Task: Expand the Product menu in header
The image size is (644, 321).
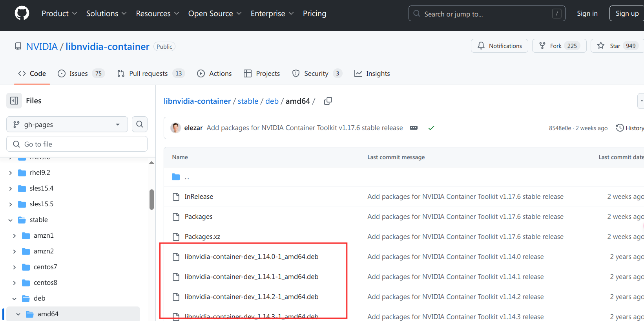Action: tap(59, 13)
